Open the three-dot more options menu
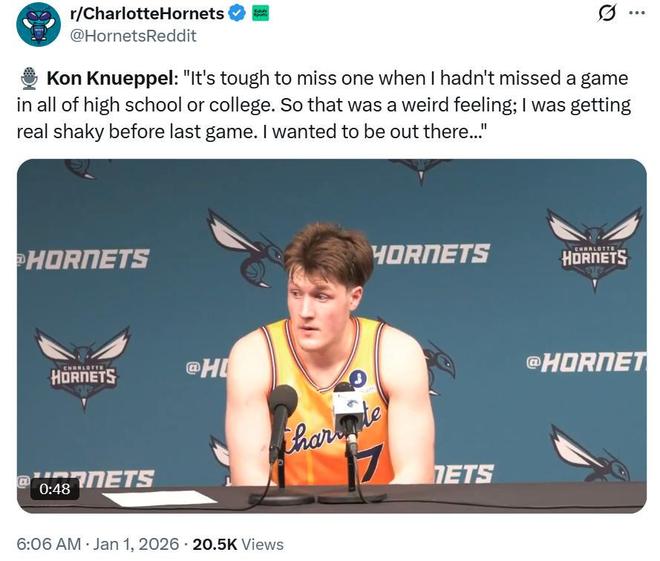The image size is (660, 561). (636, 13)
